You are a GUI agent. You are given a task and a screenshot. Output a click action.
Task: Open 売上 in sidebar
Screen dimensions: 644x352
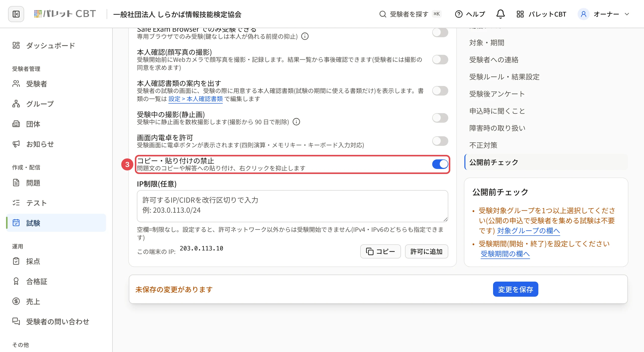56,301
